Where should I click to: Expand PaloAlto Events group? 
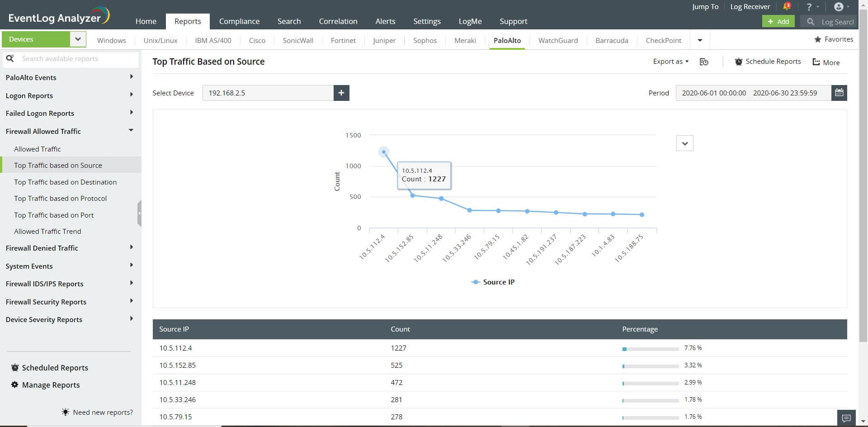pos(132,77)
